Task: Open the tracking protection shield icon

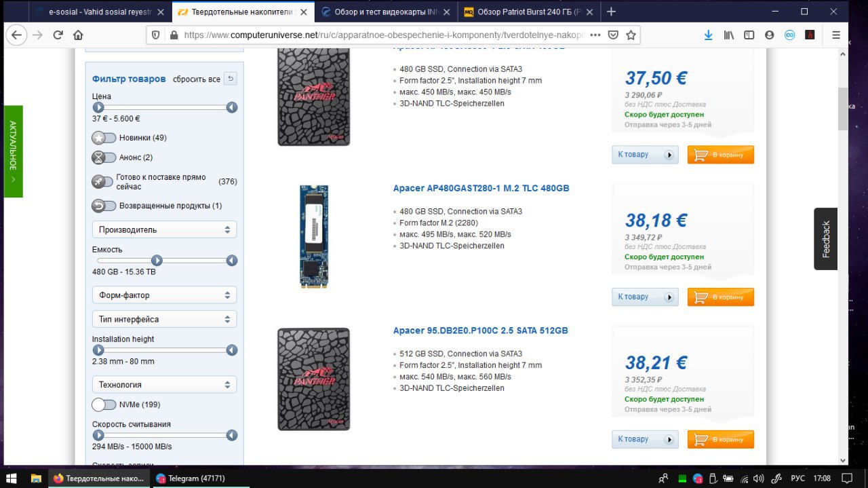Action: [x=156, y=35]
